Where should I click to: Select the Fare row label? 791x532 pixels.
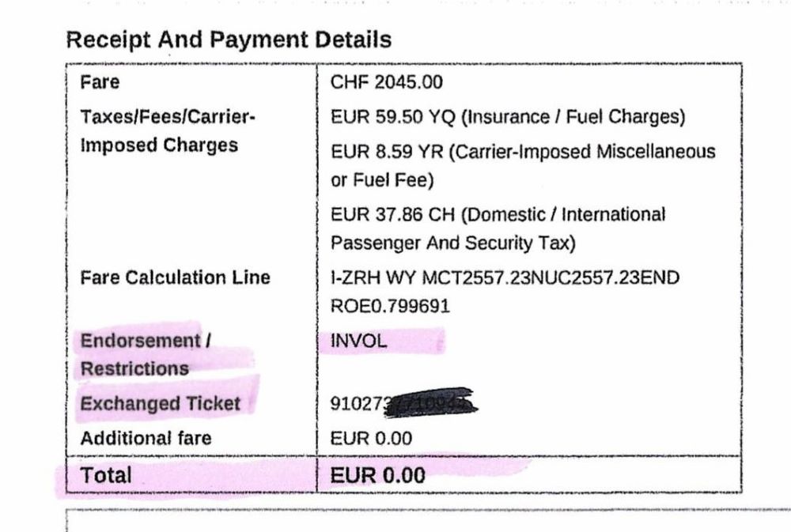100,82
